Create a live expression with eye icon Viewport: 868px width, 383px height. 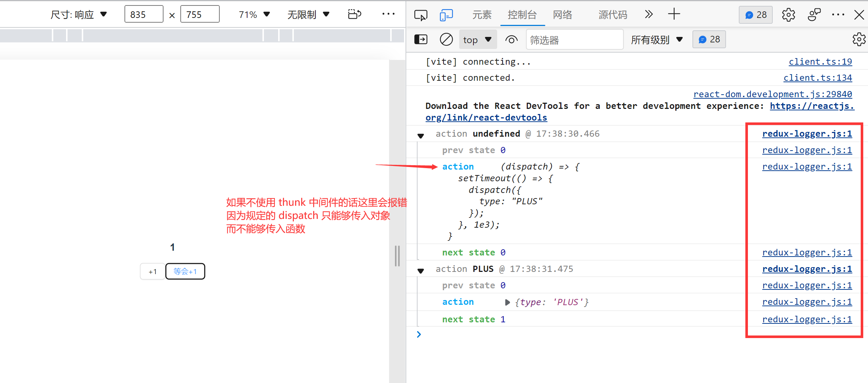pos(511,39)
